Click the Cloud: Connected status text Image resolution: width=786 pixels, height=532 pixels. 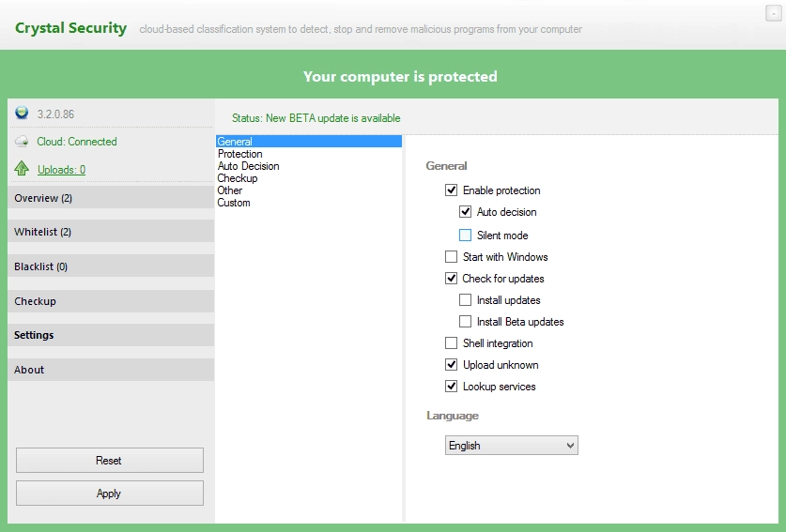pyautogui.click(x=77, y=142)
